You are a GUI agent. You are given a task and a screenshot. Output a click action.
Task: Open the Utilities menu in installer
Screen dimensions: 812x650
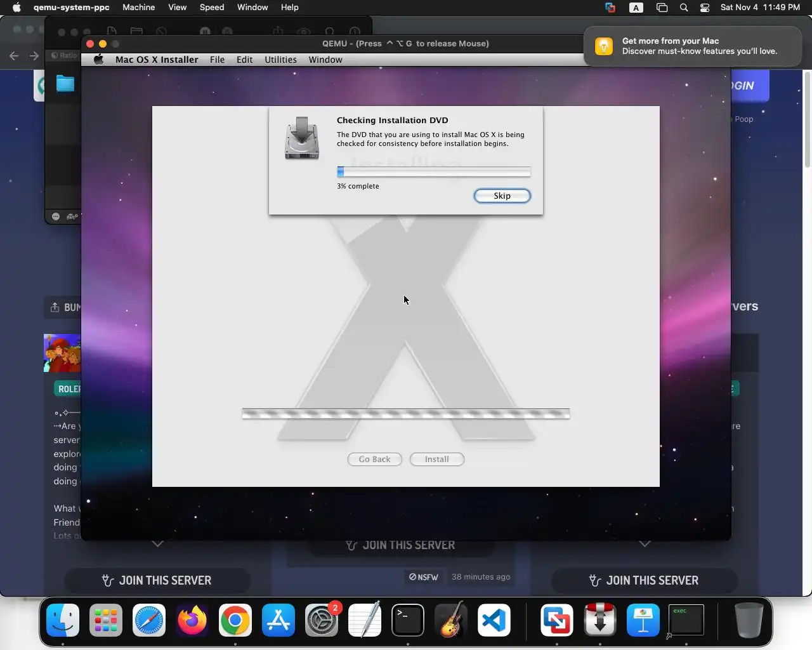(x=280, y=60)
